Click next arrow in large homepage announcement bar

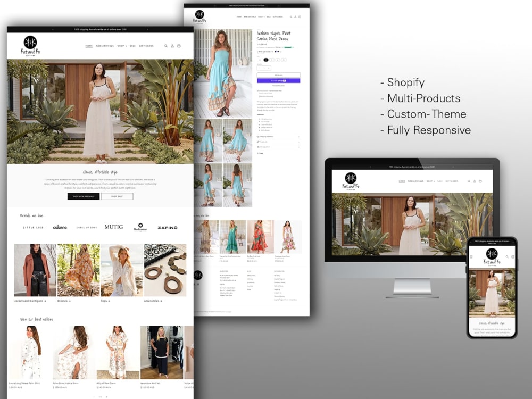[x=147, y=29]
